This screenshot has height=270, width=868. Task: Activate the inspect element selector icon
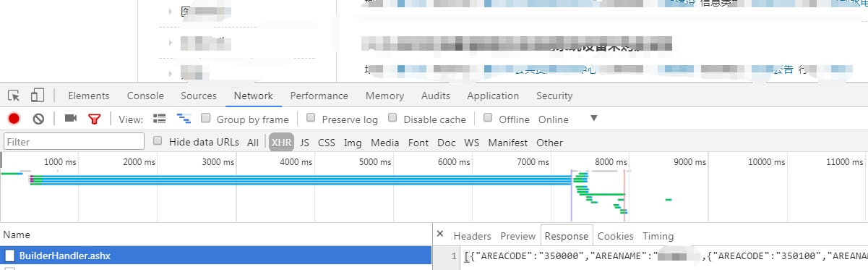click(x=14, y=96)
